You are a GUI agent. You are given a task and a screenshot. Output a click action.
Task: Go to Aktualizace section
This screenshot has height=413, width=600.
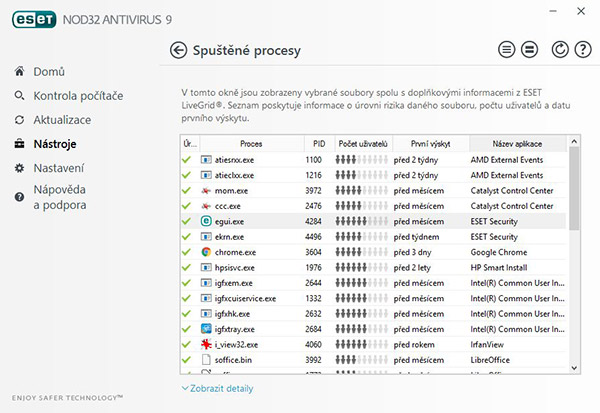tap(62, 120)
